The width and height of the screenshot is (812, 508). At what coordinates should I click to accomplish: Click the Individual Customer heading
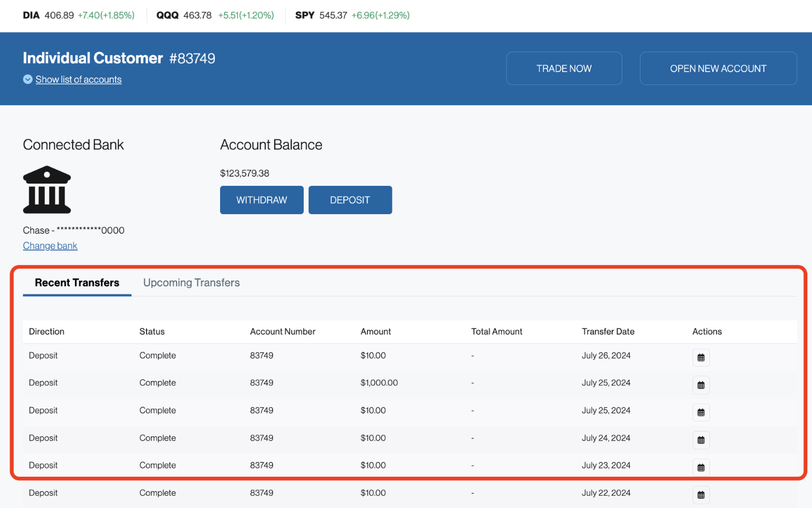click(93, 58)
